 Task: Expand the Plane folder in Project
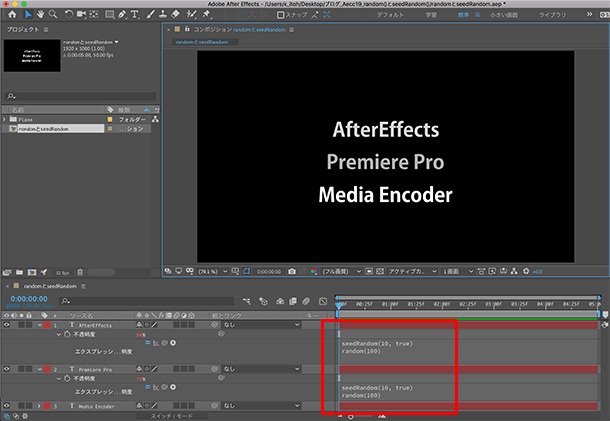click(x=4, y=119)
